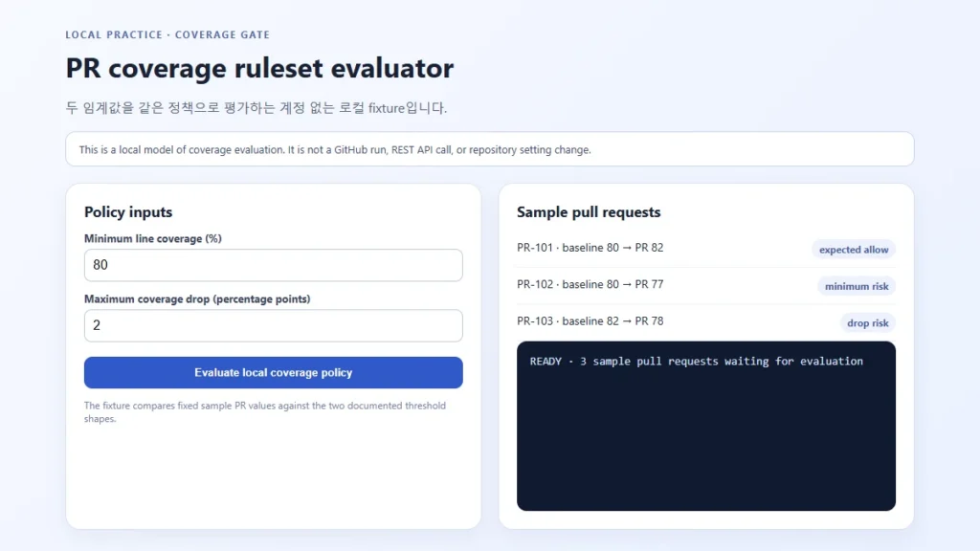Click the 'expected allow' badge
This screenshot has width=980, height=551.
pyautogui.click(x=854, y=250)
